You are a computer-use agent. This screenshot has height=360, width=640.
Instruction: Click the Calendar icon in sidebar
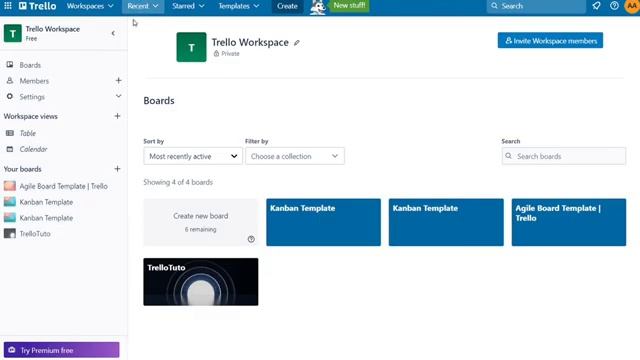click(x=10, y=149)
